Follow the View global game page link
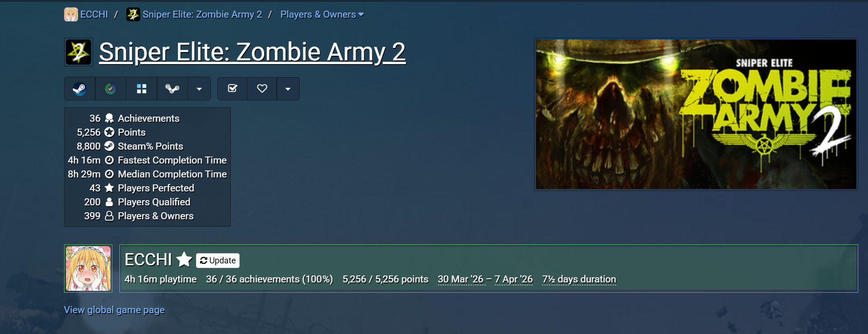This screenshot has width=868, height=334. point(114,310)
